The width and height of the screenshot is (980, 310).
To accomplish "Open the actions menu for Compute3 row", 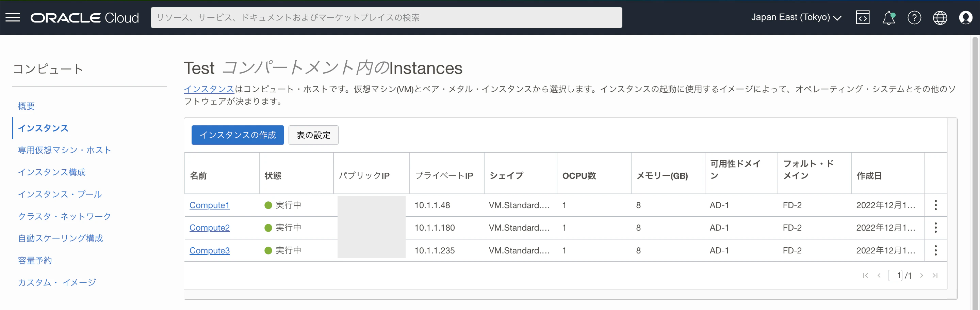I will tap(935, 251).
